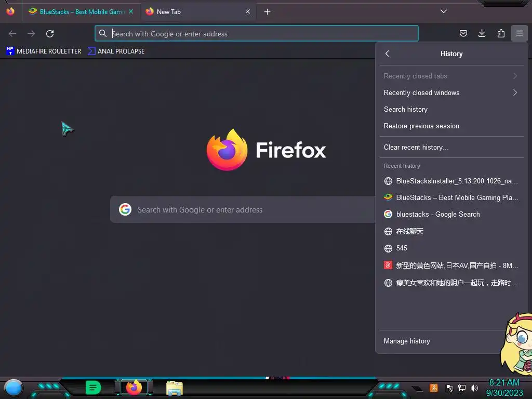Click the Firefox taskbar icon
Screen dimensions: 532x399
(134, 388)
